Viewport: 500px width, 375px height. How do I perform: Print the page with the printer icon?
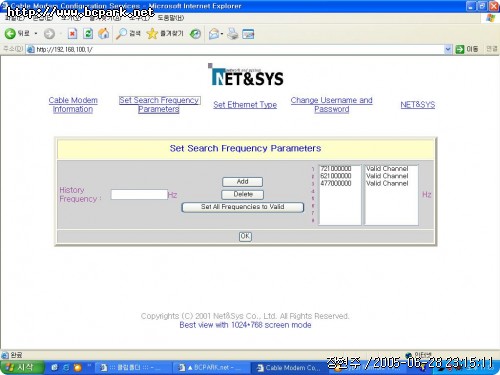(x=233, y=34)
